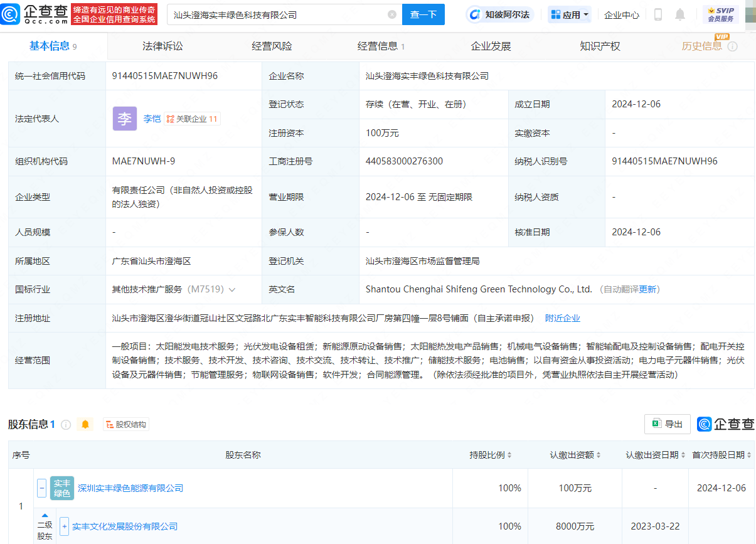Go to 企业中心
This screenshot has width=756, height=544.
(x=622, y=14)
